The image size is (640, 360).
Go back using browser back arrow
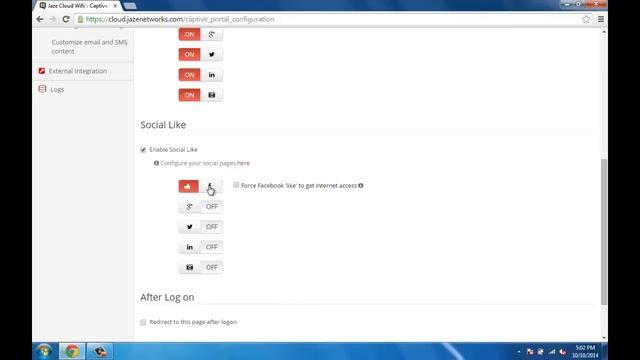click(x=40, y=19)
